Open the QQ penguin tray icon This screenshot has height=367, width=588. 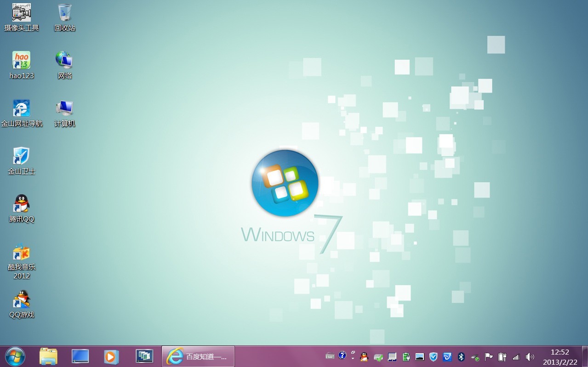[364, 357]
